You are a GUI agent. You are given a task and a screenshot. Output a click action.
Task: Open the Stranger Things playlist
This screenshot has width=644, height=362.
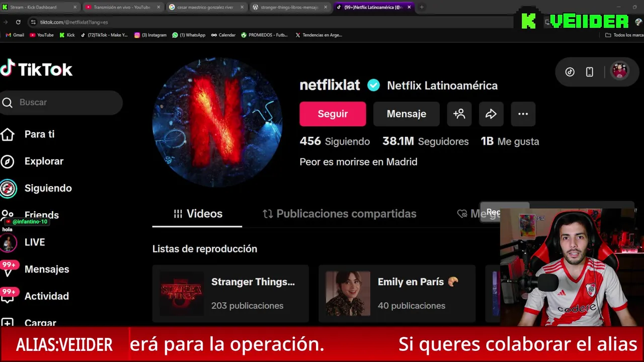(230, 294)
